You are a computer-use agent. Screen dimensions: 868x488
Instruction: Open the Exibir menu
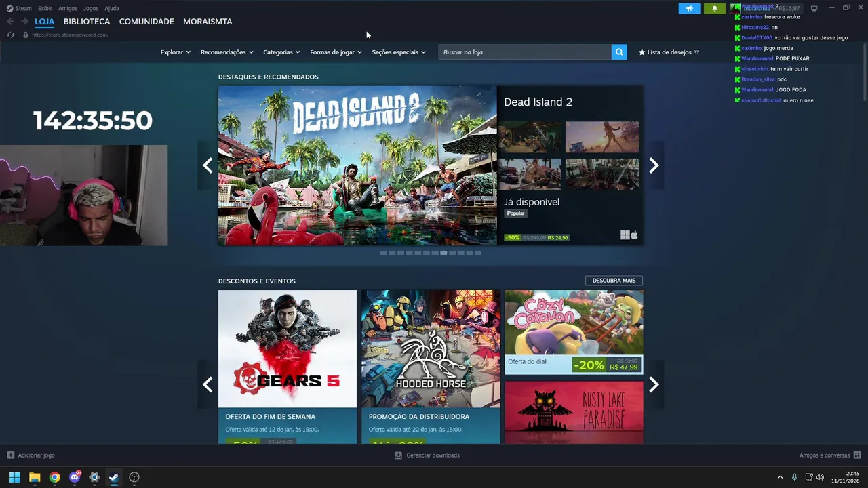[x=45, y=8]
